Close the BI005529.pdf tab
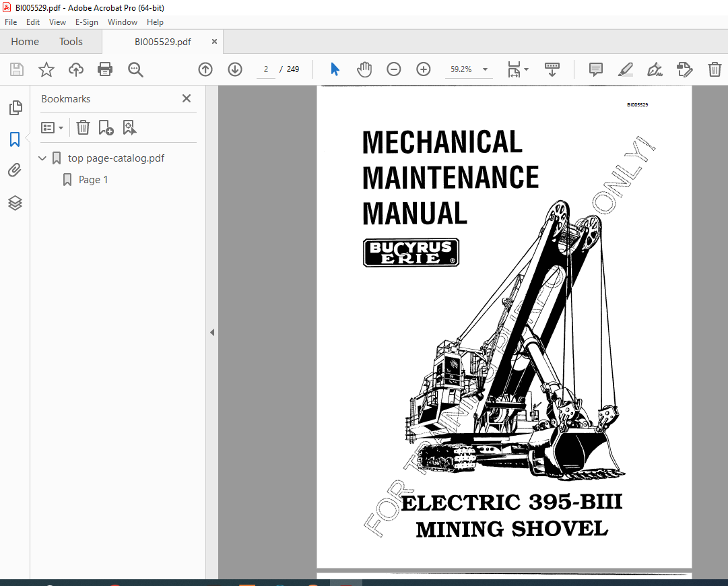 215,41
